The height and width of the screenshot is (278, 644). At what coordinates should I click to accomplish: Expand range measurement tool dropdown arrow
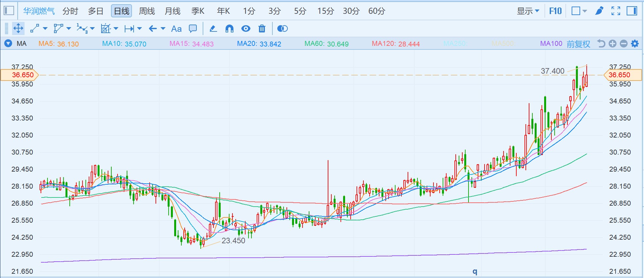coord(139,28)
